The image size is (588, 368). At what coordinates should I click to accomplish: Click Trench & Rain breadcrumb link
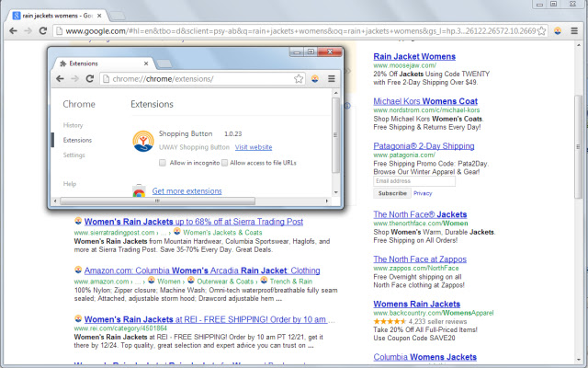tap(291, 282)
